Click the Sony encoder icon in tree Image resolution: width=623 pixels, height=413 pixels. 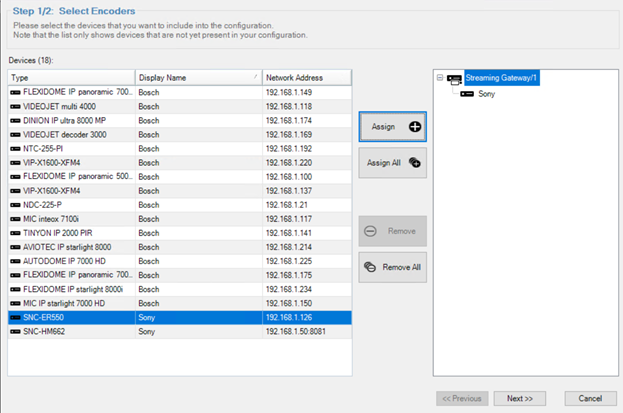pyautogui.click(x=468, y=93)
